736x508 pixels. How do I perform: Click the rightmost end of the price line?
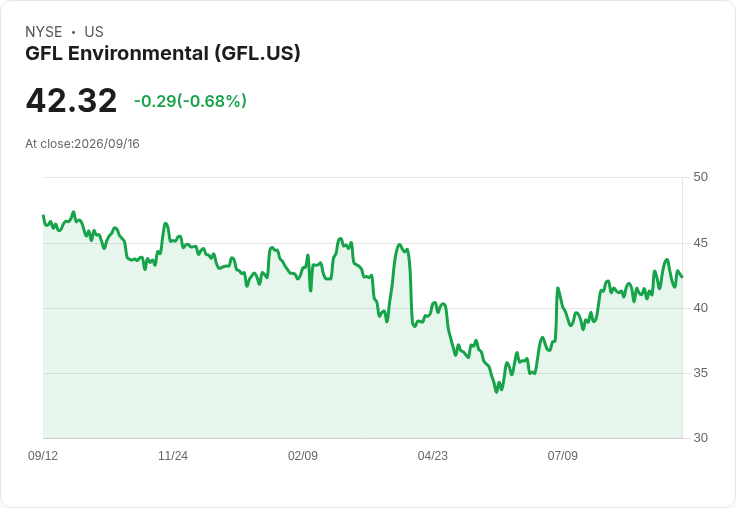(682, 277)
